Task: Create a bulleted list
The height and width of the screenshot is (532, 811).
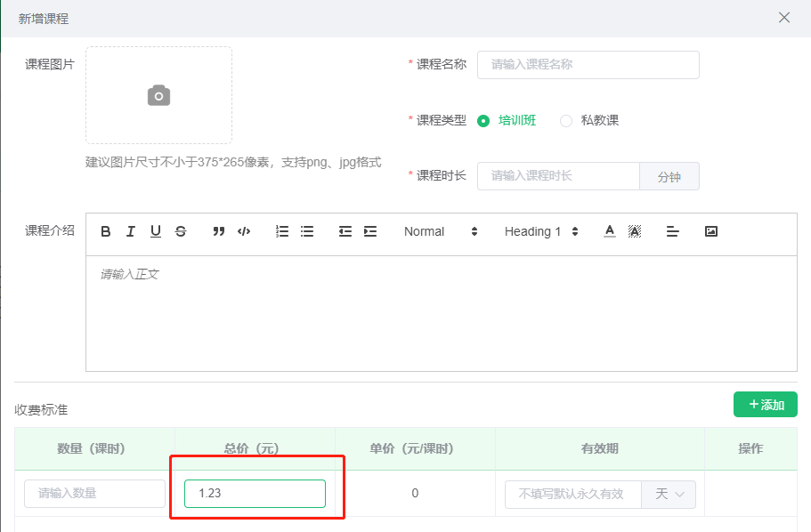Action: (307, 231)
